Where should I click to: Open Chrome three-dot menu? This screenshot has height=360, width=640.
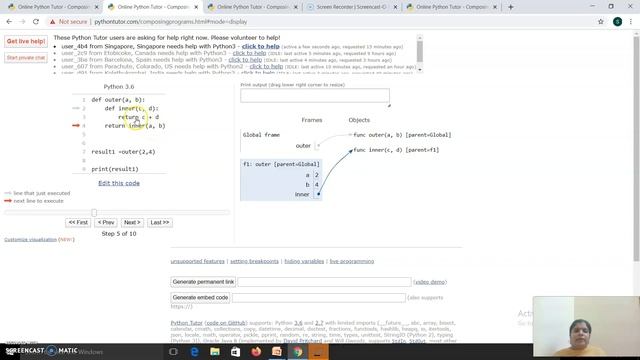click(631, 22)
